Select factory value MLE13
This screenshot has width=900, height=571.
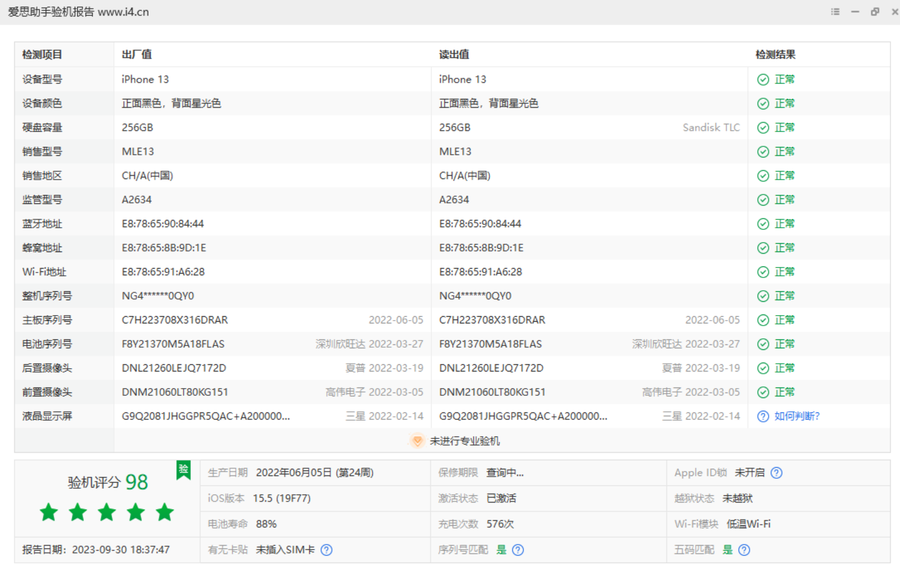click(x=138, y=152)
